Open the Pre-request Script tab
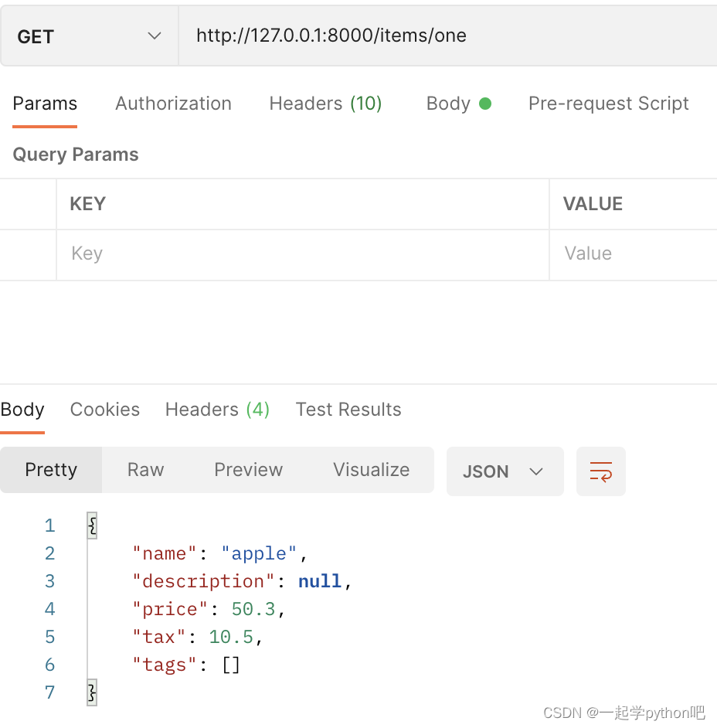The height and width of the screenshot is (728, 717). 608,104
